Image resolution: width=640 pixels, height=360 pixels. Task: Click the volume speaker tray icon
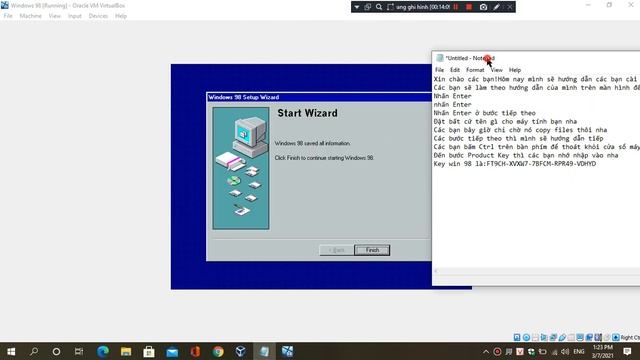[x=565, y=351]
